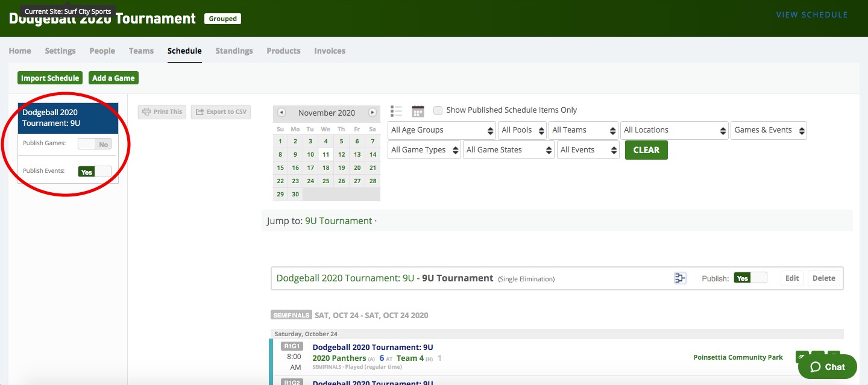The height and width of the screenshot is (385, 868).
Task: Click 2020 Panthers team link
Action: (x=339, y=358)
